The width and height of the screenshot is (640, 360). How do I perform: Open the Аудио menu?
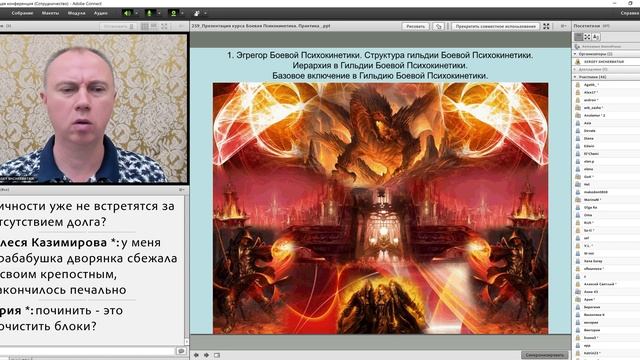click(101, 13)
